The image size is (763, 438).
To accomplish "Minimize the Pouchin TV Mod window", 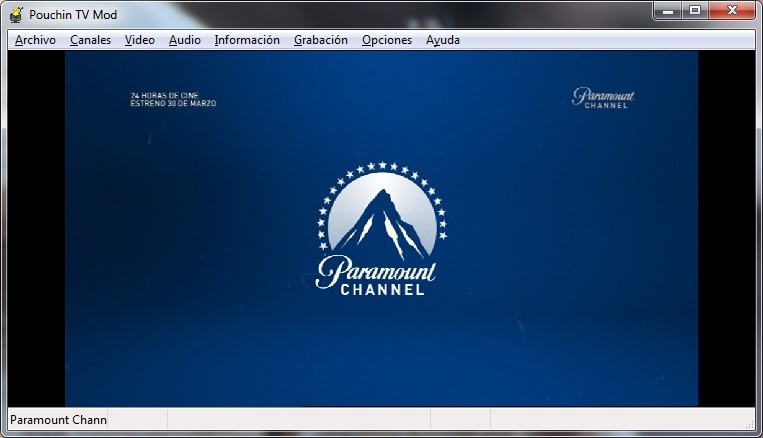I will pyautogui.click(x=668, y=11).
